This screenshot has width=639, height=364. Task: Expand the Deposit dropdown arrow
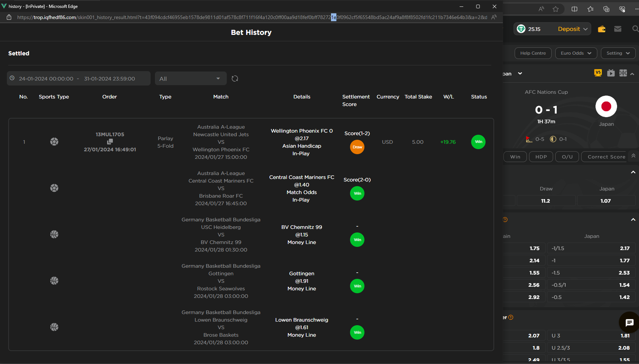(585, 29)
